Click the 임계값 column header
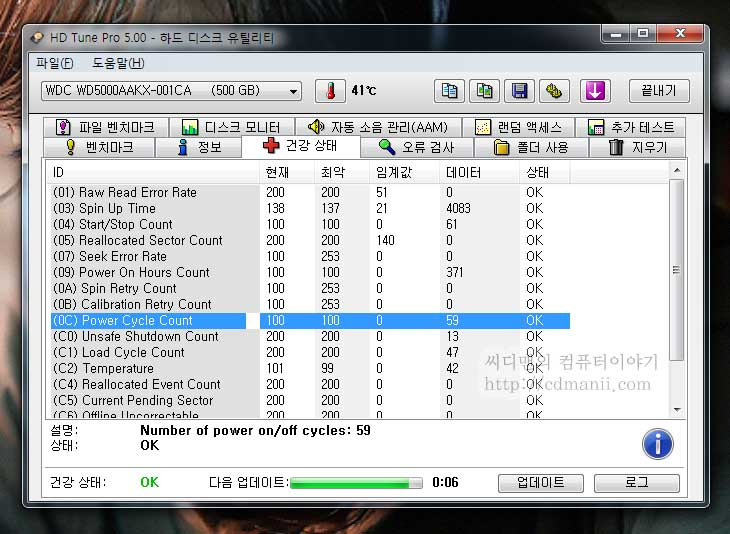 [405, 172]
